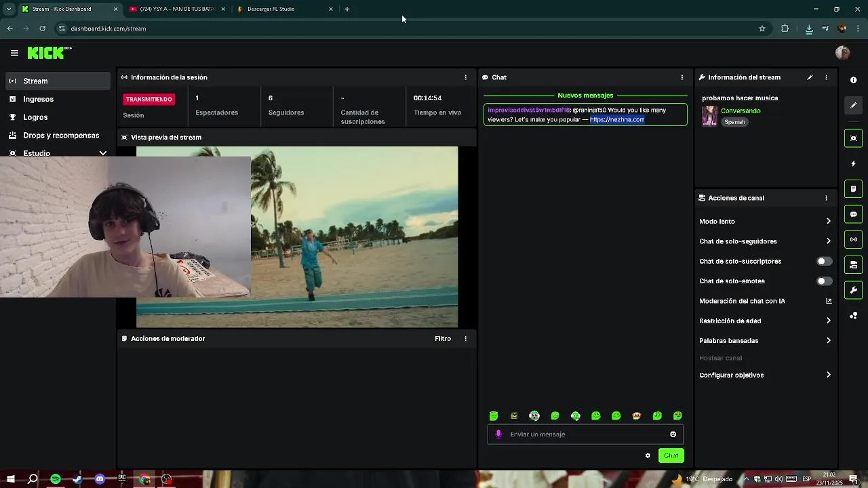868x488 pixels.
Task: Click the broadcast signal icon in right sidebar
Action: [853, 239]
